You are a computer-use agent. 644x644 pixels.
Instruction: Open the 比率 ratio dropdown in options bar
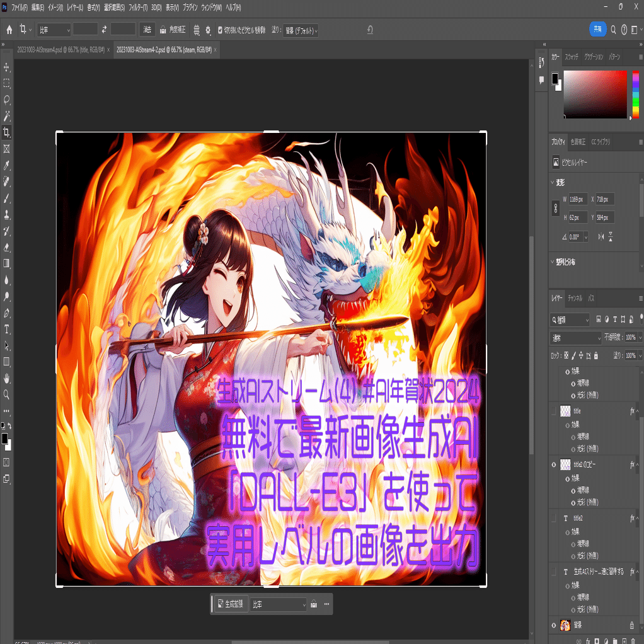pos(54,30)
